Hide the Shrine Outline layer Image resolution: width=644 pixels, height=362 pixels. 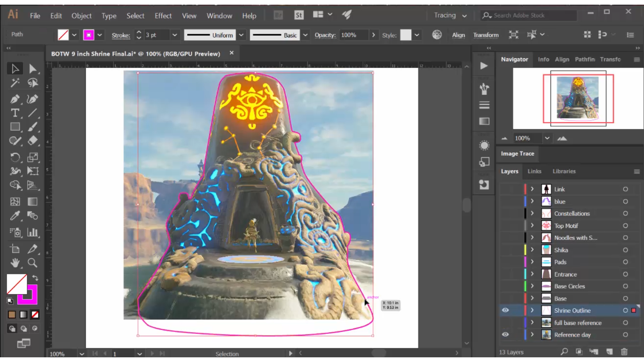(x=506, y=310)
